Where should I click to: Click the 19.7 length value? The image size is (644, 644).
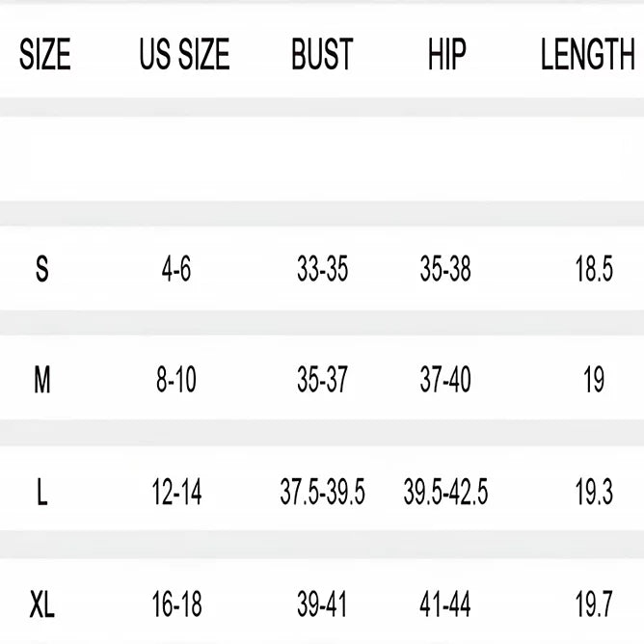(594, 604)
